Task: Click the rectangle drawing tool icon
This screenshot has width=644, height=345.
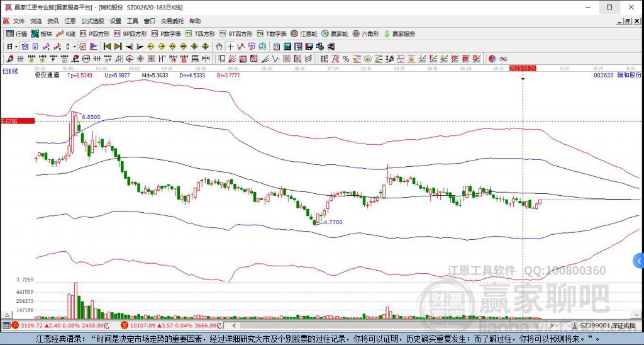Action: click(222, 59)
